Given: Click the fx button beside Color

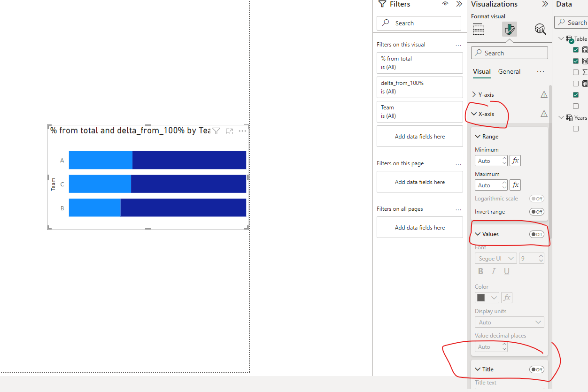Looking at the screenshot, I should click(507, 298).
